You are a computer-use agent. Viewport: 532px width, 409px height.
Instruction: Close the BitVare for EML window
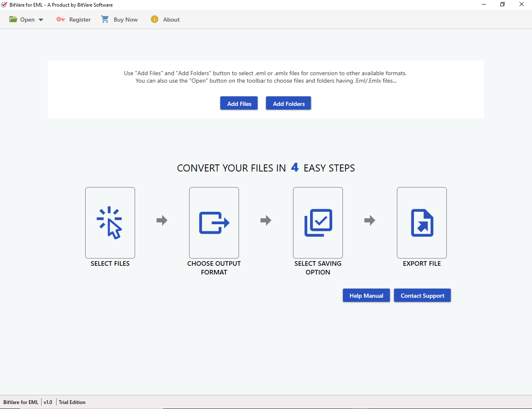click(522, 5)
